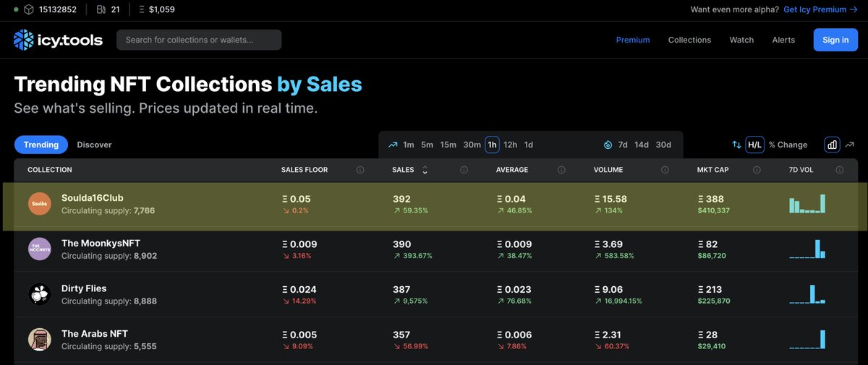Select 30d time range
This screenshot has height=365, width=868.
pyautogui.click(x=663, y=145)
